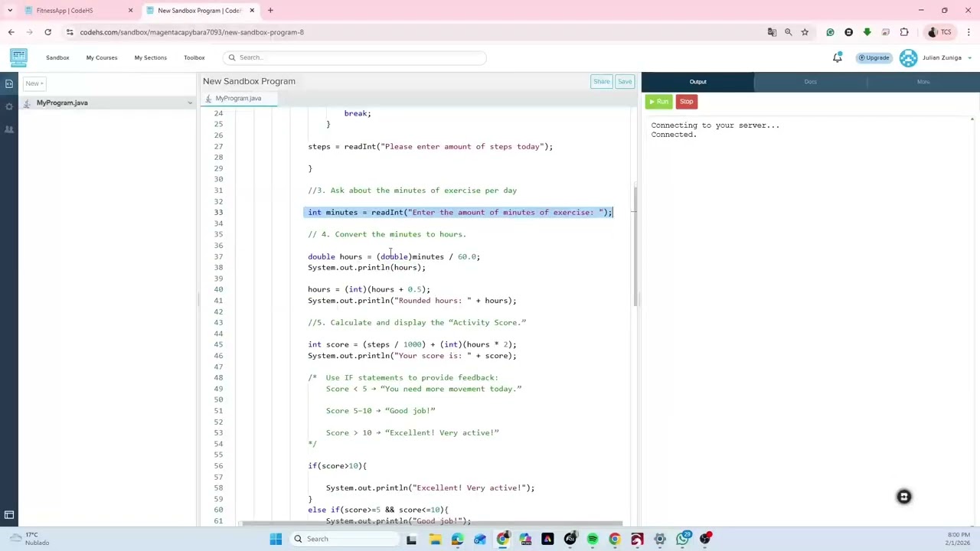Click the output console scroll-up arrow
Screen dimensions: 980x551
pos(972,119)
